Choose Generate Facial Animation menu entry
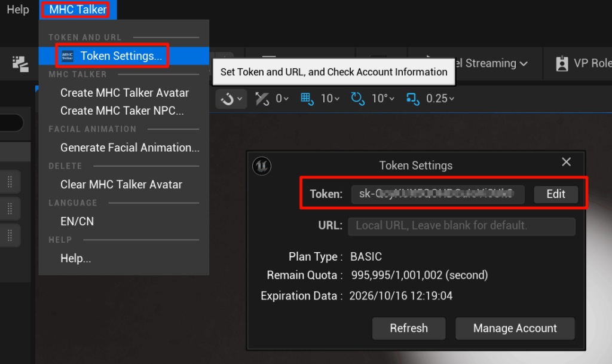Viewport: 612px width, 364px height. click(x=130, y=148)
